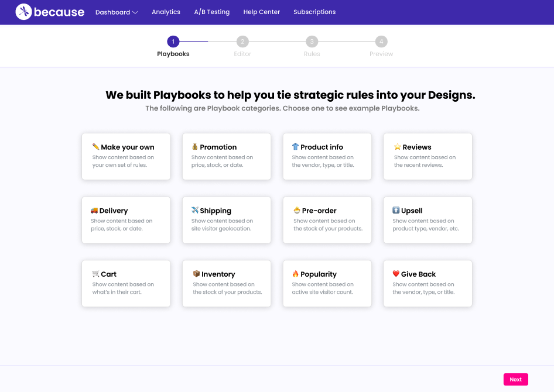Click the fire icon on Popularity

pos(295,273)
